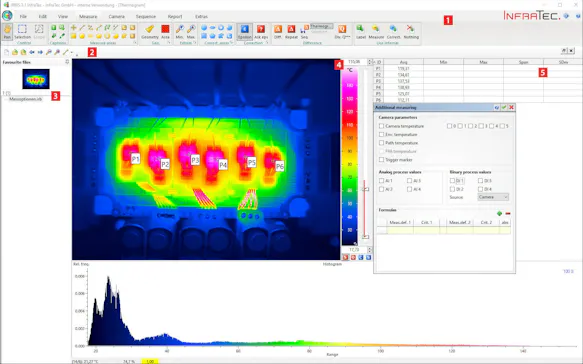Switch to the Camera tab
This screenshot has width=583, height=364.
coord(116,16)
